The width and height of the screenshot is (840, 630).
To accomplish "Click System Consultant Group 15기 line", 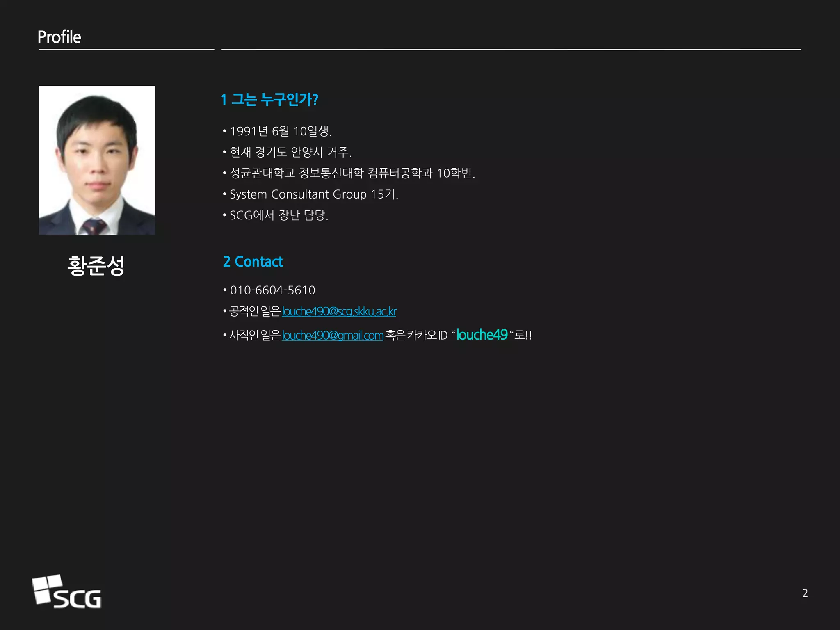I will tap(314, 194).
